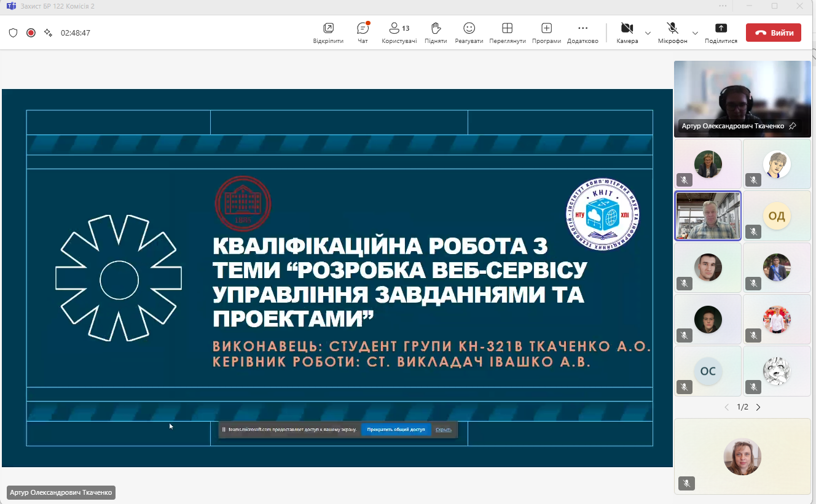816x504 pixels.
Task: Open the Chat (Чат) panel
Action: (x=363, y=33)
